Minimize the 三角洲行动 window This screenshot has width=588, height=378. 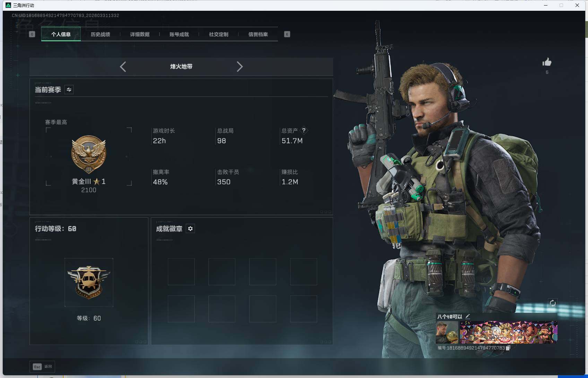pos(546,5)
